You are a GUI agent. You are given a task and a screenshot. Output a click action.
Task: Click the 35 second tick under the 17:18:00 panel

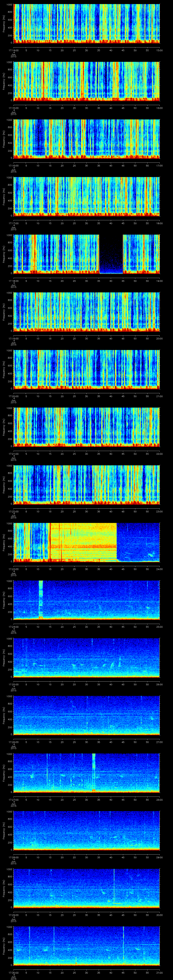pyautogui.click(x=99, y=281)
